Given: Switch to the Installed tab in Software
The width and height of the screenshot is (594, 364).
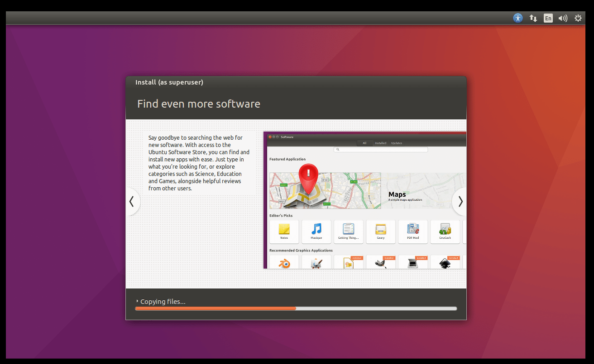Looking at the screenshot, I should tap(380, 143).
